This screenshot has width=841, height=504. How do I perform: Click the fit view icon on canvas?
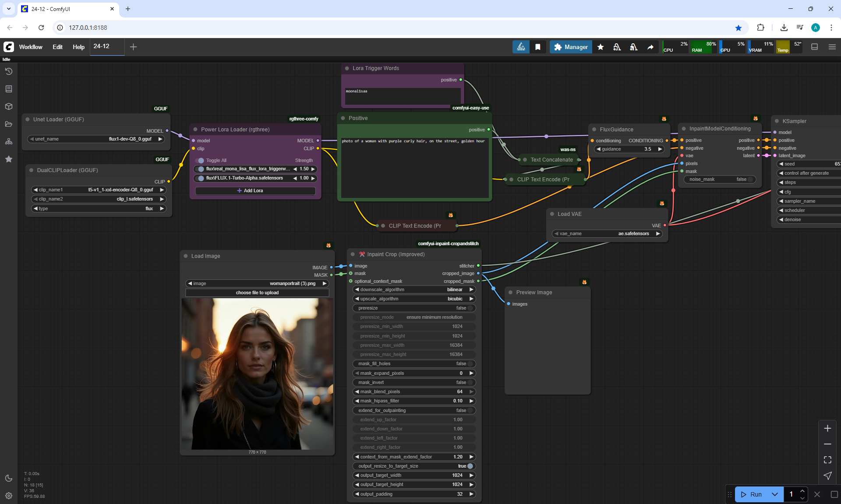pos(827,460)
